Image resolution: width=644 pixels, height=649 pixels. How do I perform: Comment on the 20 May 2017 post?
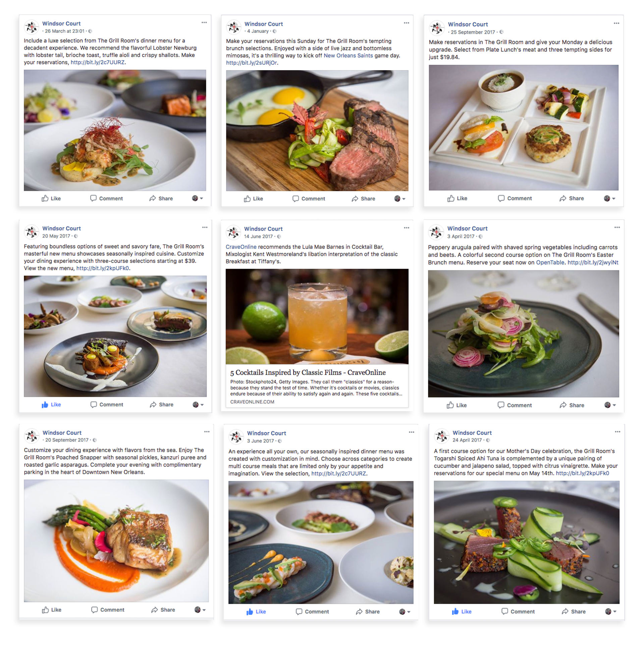(107, 405)
